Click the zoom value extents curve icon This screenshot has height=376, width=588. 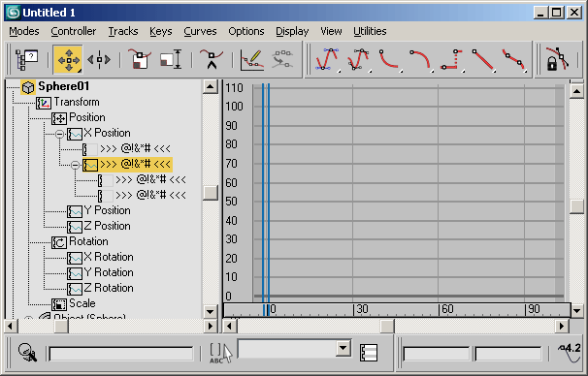(x=570, y=353)
